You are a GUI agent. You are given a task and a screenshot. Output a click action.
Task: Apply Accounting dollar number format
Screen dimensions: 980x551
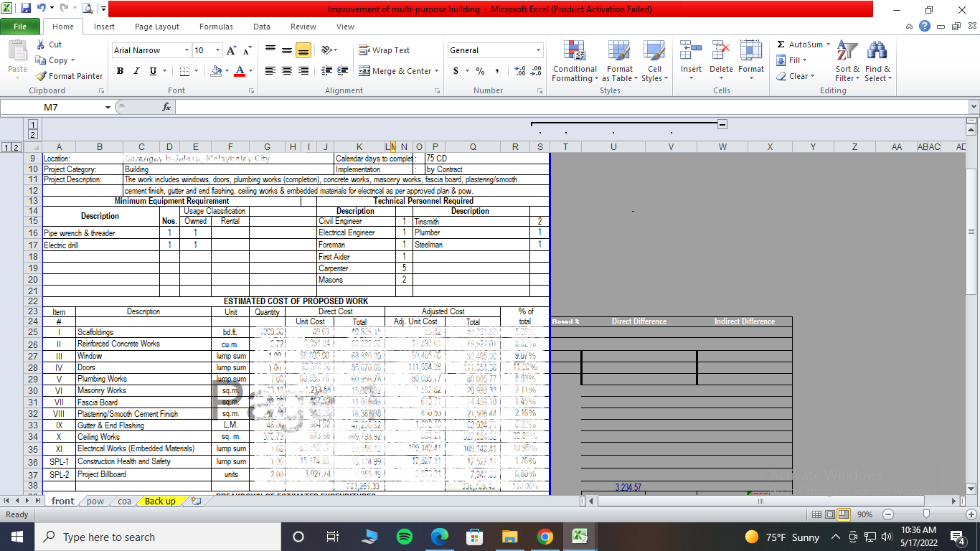456,71
